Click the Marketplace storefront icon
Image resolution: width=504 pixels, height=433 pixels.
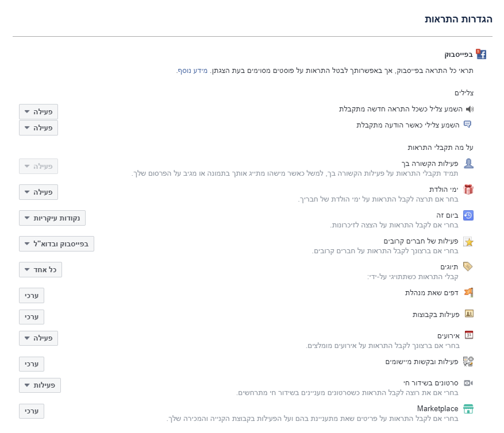468,409
